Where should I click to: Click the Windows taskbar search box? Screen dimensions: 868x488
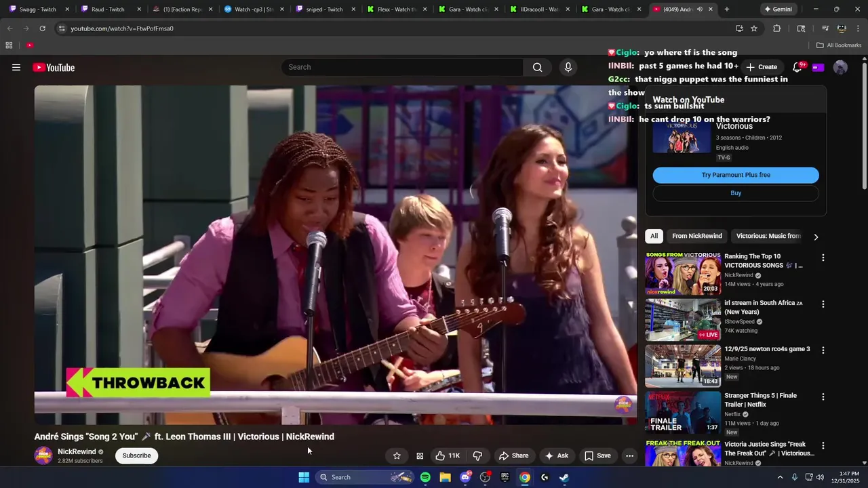(366, 477)
